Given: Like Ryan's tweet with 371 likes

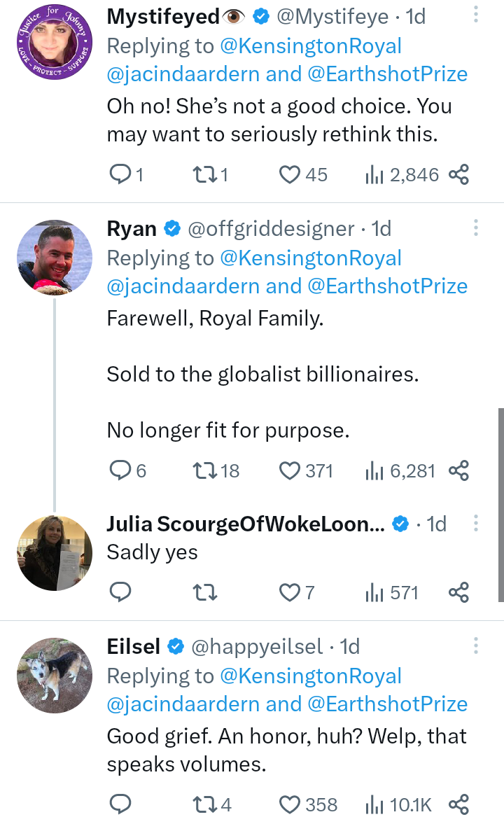Looking at the screenshot, I should [x=290, y=470].
